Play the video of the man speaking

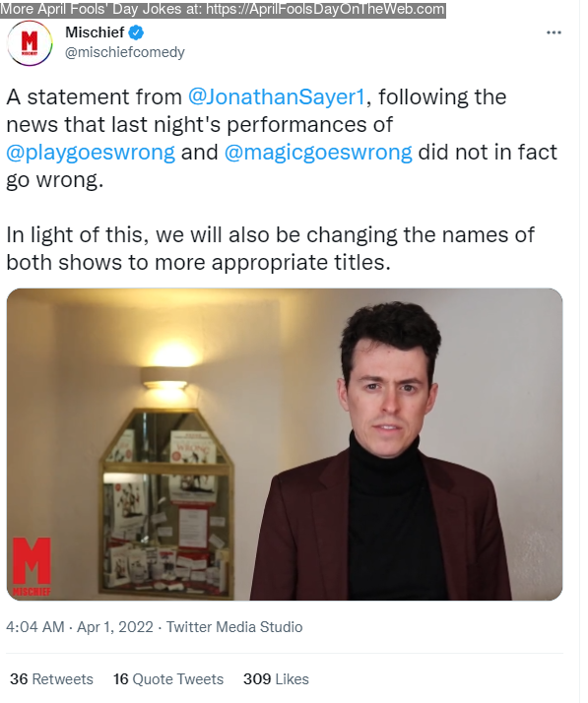285,444
